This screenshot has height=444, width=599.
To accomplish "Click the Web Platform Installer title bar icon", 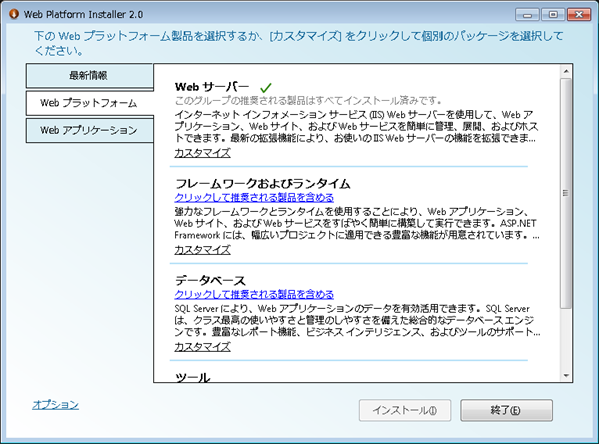I will point(14,14).
